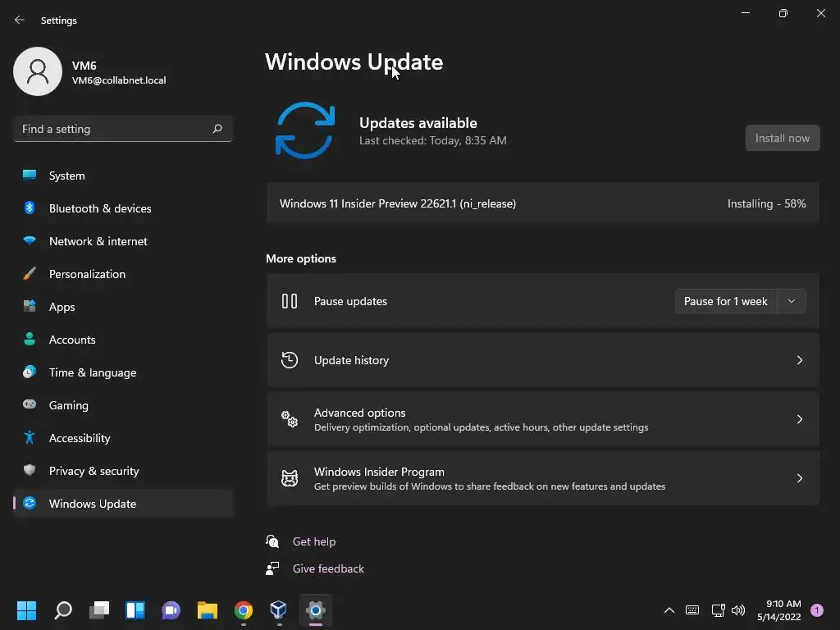The image size is (840, 630).
Task: Click the Install now button
Action: 782,138
